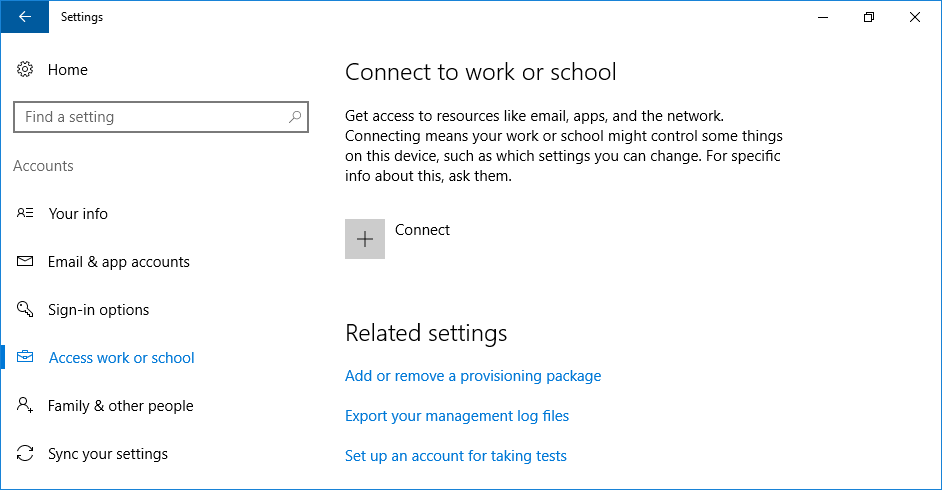942x490 pixels.
Task: Open the Home settings page
Action: [x=67, y=70]
